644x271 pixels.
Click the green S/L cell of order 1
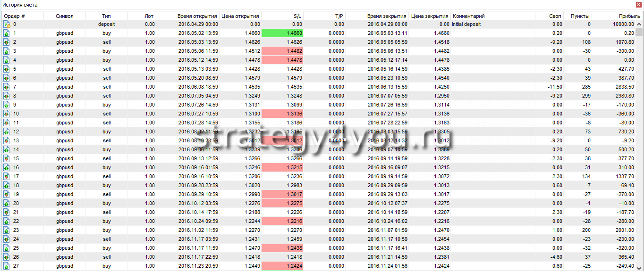[x=282, y=33]
